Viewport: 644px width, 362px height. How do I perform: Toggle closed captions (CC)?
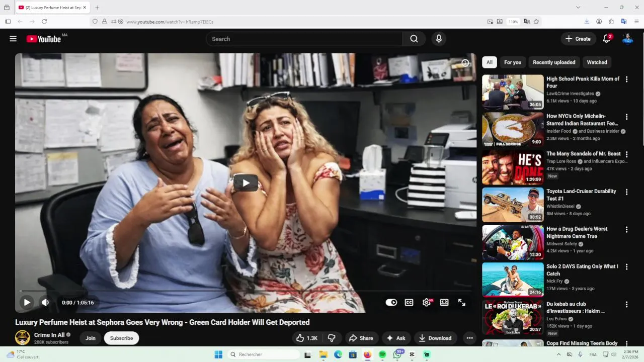click(x=409, y=302)
